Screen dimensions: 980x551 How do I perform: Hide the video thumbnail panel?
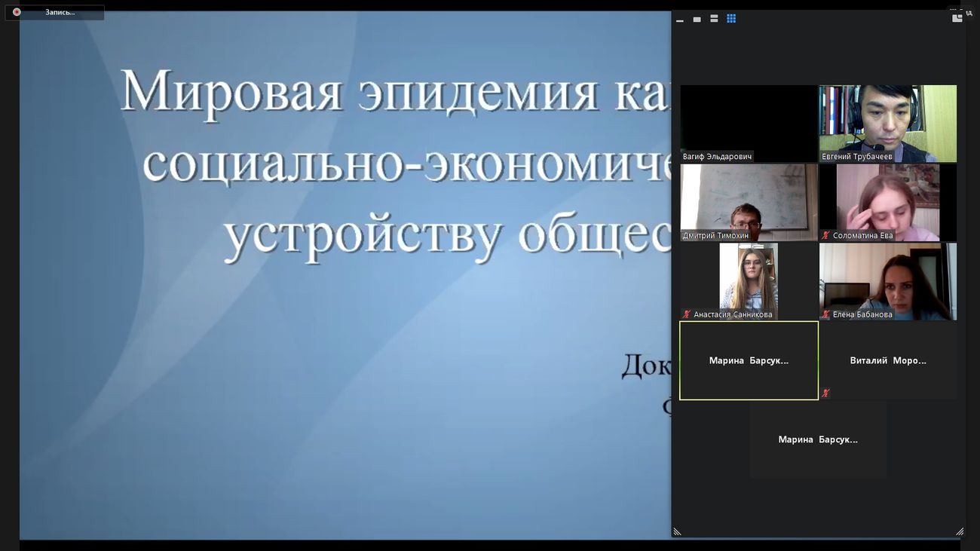coord(679,20)
